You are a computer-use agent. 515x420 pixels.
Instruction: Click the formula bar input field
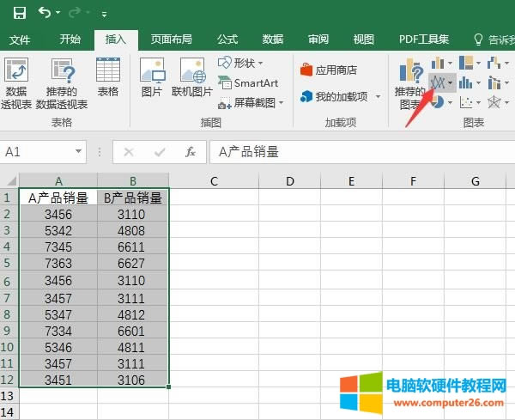[x=360, y=152]
